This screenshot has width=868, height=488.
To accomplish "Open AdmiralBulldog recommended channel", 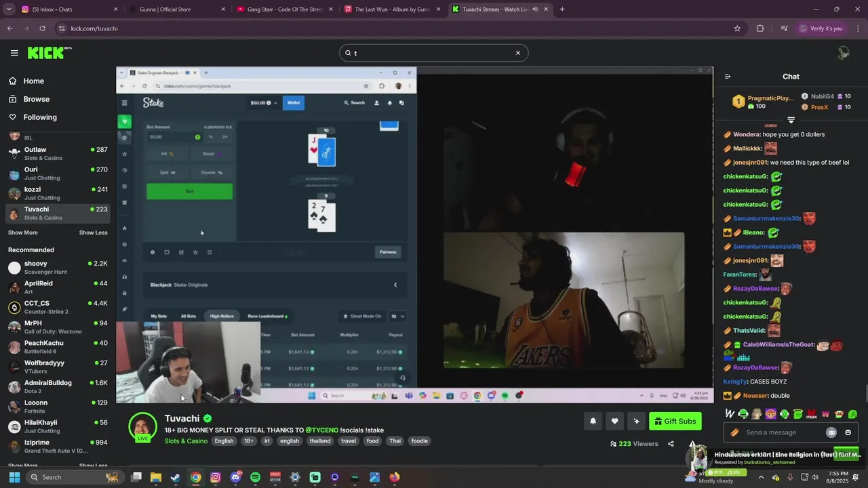I will coord(58,386).
